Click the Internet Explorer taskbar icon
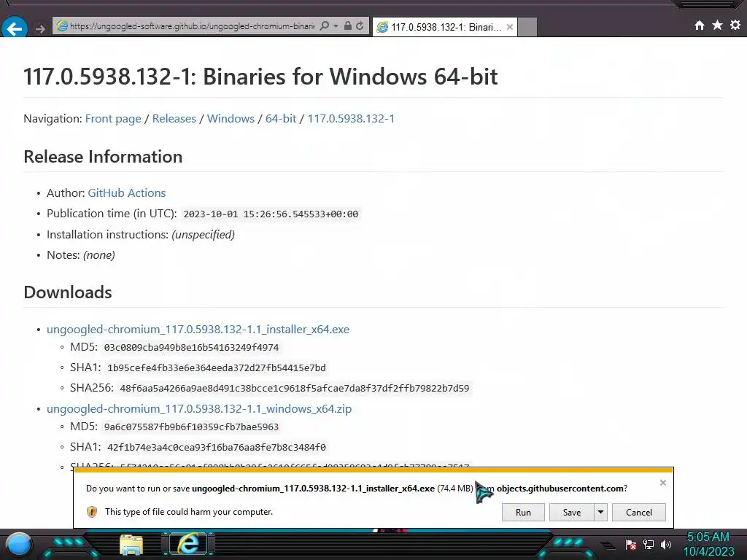This screenshot has height=560, width=747. tap(189, 543)
